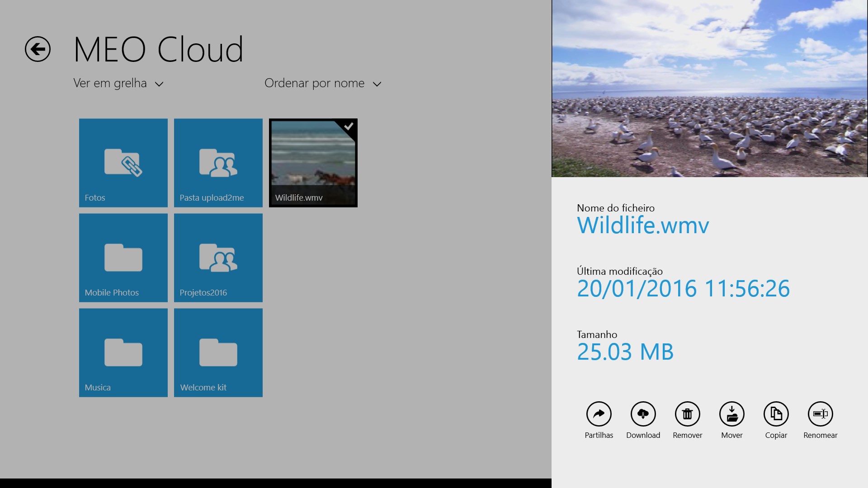
Task: Uncheck the selected Wildlife.wmv checkmark
Action: click(x=349, y=127)
